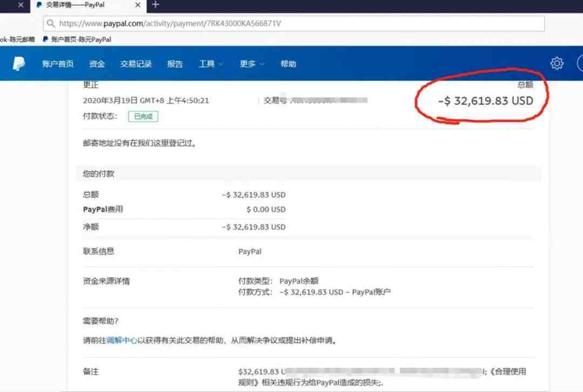Expand the 更多 dropdown menu
583x392 pixels.
[252, 64]
